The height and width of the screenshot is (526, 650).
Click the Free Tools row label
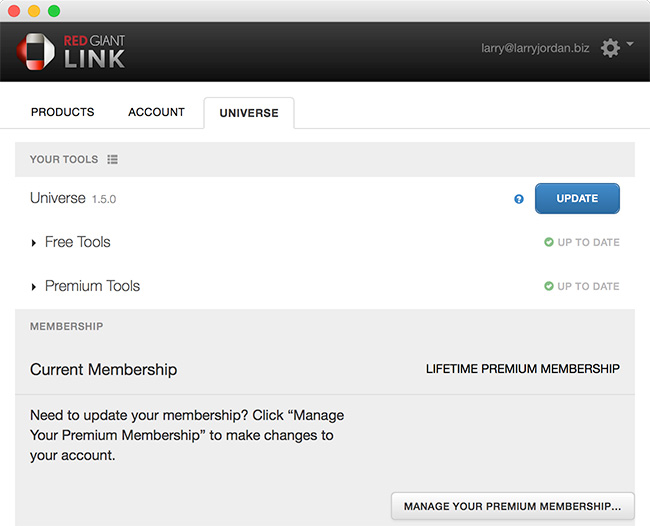(x=78, y=242)
